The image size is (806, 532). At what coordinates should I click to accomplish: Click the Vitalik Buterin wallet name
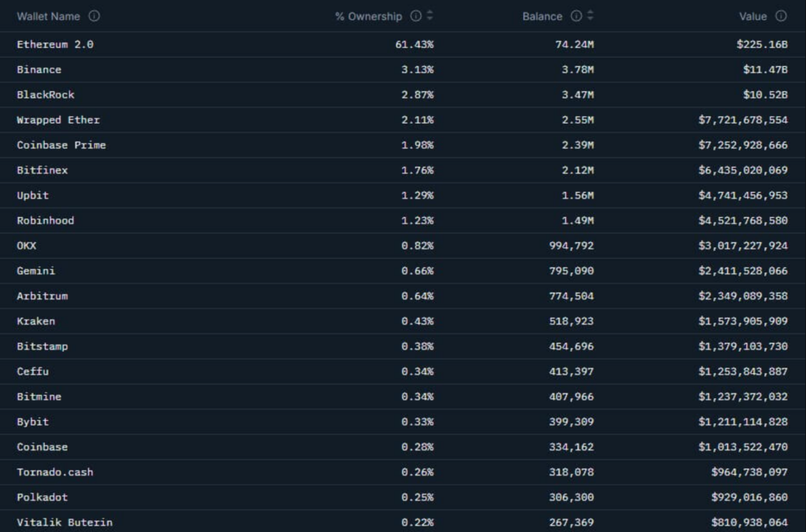(65, 523)
